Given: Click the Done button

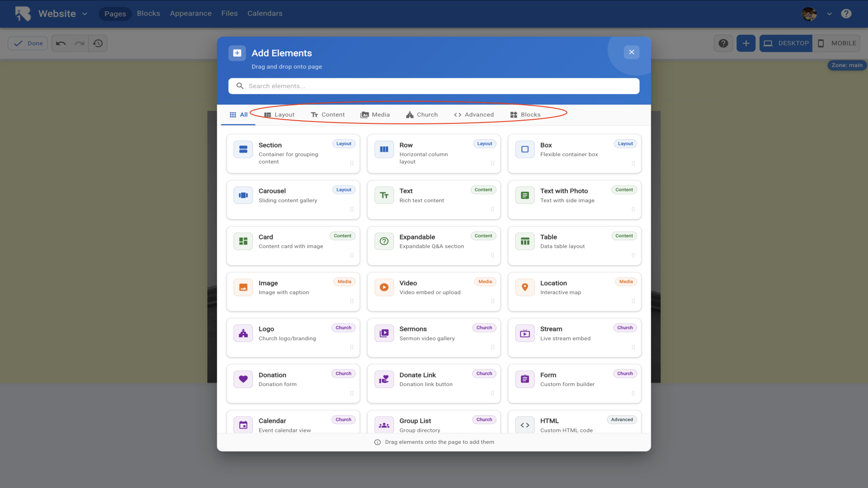Looking at the screenshot, I should (x=28, y=43).
